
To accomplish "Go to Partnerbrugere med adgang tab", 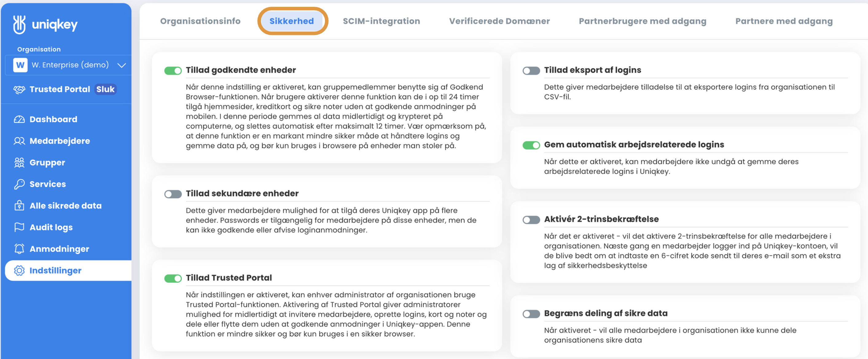I will [x=642, y=21].
